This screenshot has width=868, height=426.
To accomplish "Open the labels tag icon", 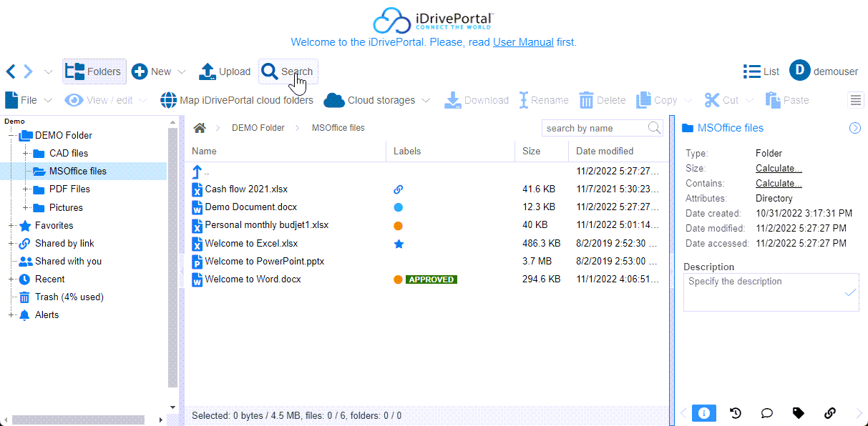I will [x=799, y=412].
